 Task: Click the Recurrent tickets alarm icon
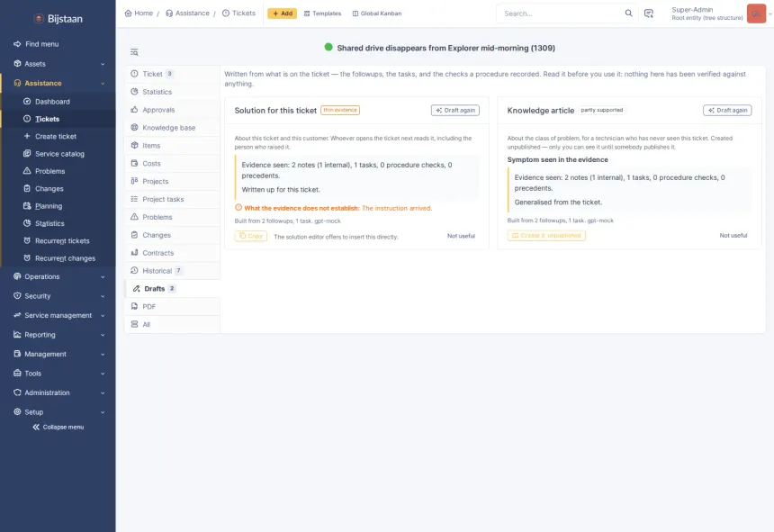[x=27, y=240]
